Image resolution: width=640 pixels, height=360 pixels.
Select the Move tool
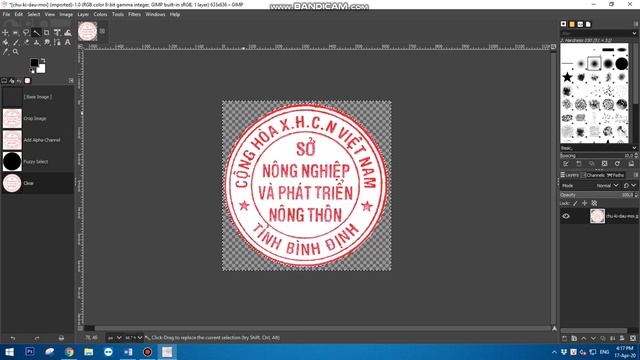pyautogui.click(x=5, y=33)
